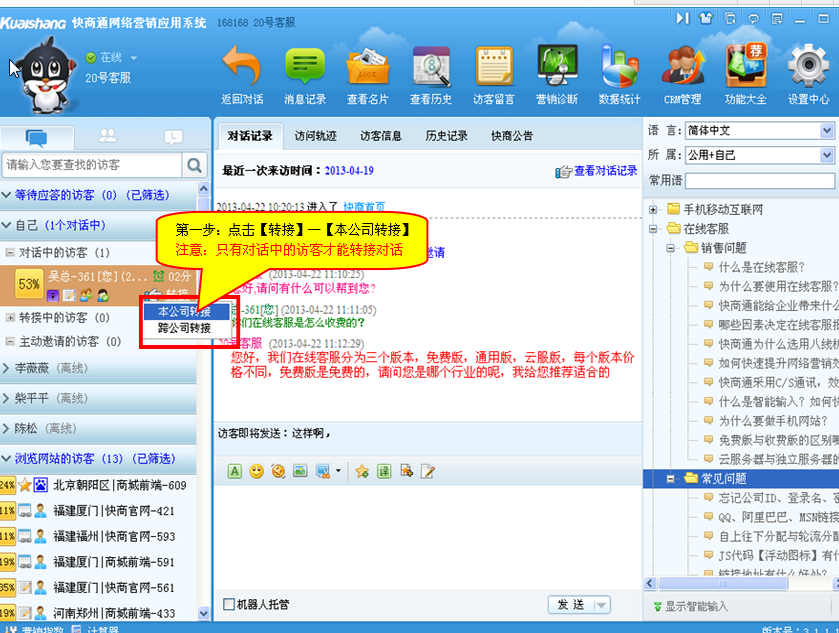Switch to the contacts people sidebar tab

tap(107, 136)
